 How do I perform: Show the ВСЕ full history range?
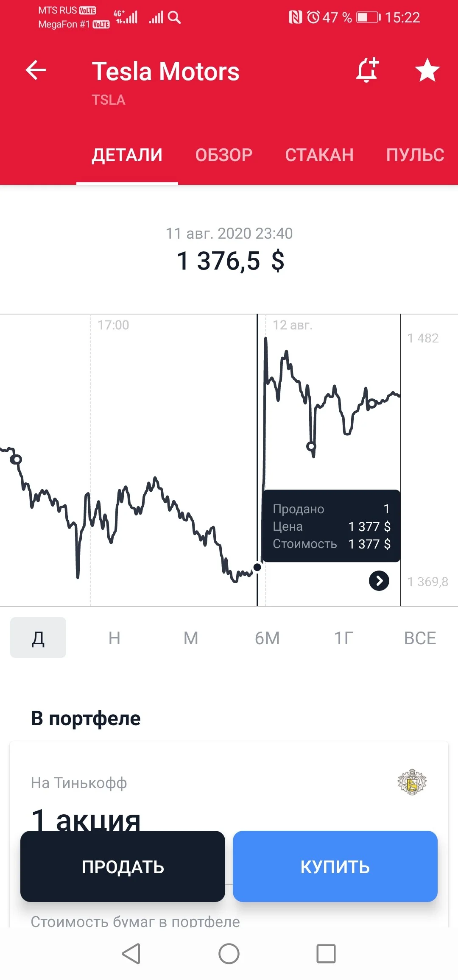tap(420, 638)
